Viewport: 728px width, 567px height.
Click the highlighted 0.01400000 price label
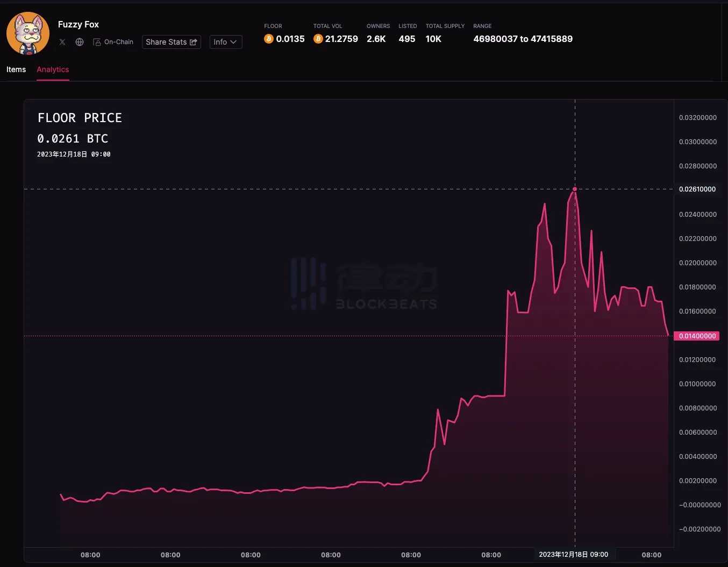click(697, 336)
